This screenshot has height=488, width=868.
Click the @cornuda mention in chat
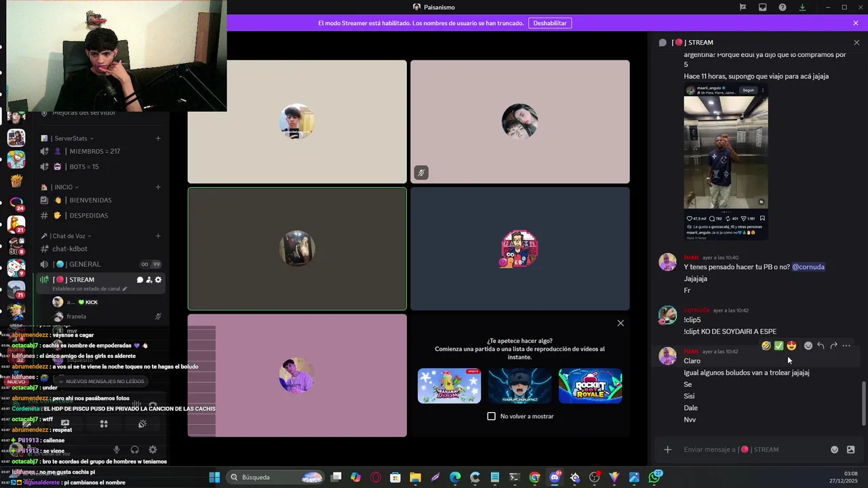[x=808, y=267]
